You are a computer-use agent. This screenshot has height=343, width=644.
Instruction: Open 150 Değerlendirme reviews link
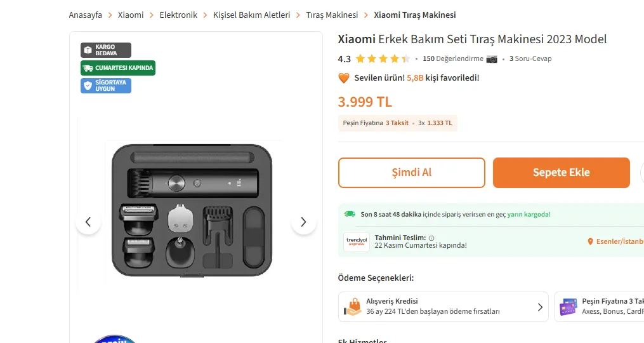coord(452,59)
